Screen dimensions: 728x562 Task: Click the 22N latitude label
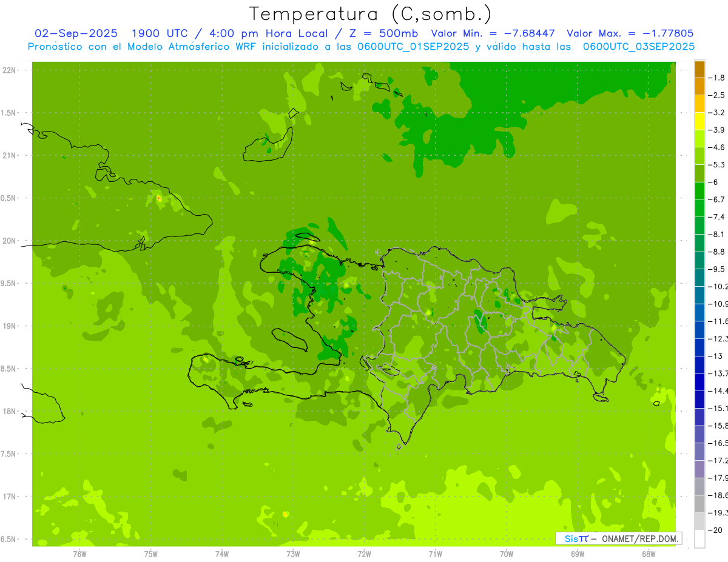tap(9, 70)
